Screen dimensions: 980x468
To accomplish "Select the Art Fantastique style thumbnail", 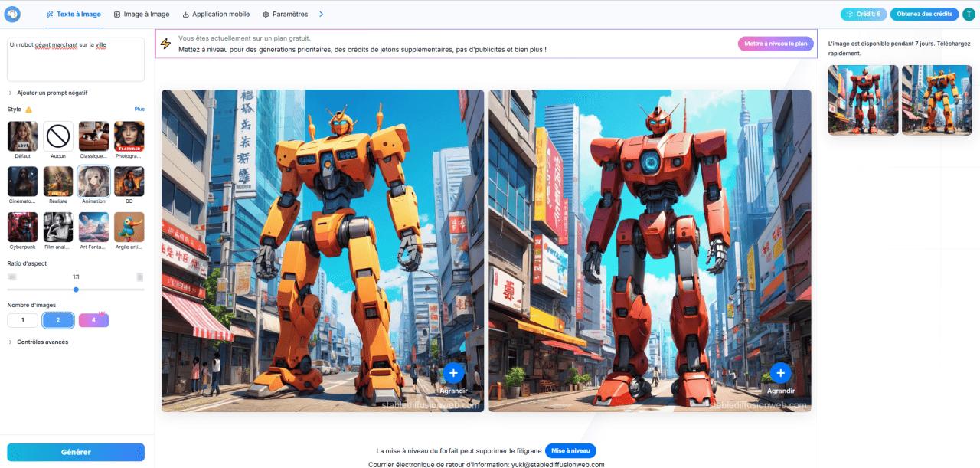I will coord(93,227).
